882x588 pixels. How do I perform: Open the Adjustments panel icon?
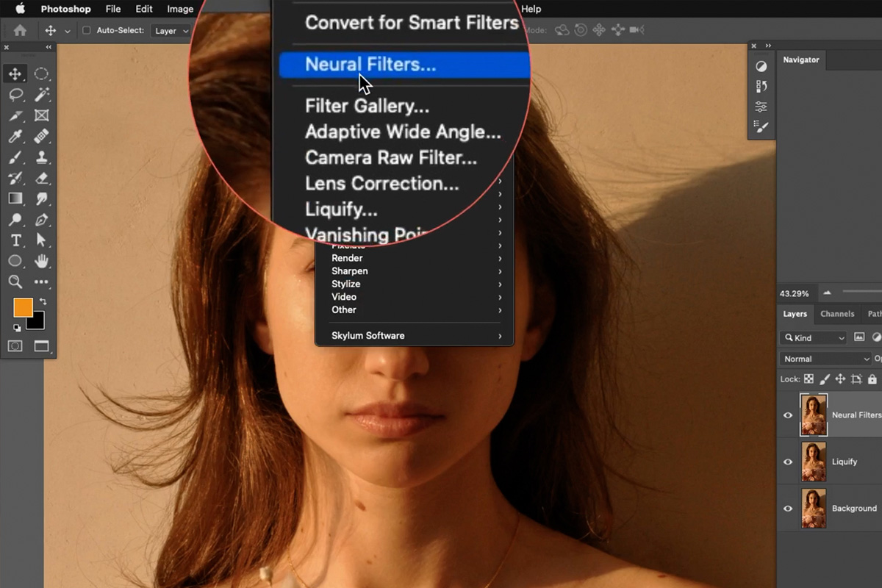coord(761,66)
